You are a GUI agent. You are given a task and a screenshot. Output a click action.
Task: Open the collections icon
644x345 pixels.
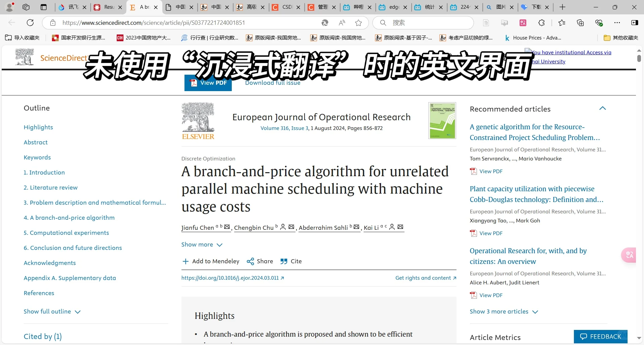[580, 23]
